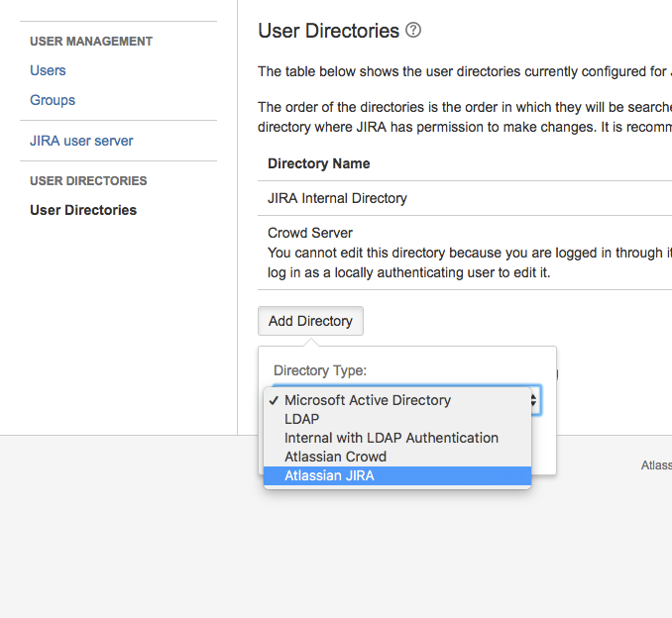
Task: Click the Add Directory button
Action: coord(310,321)
